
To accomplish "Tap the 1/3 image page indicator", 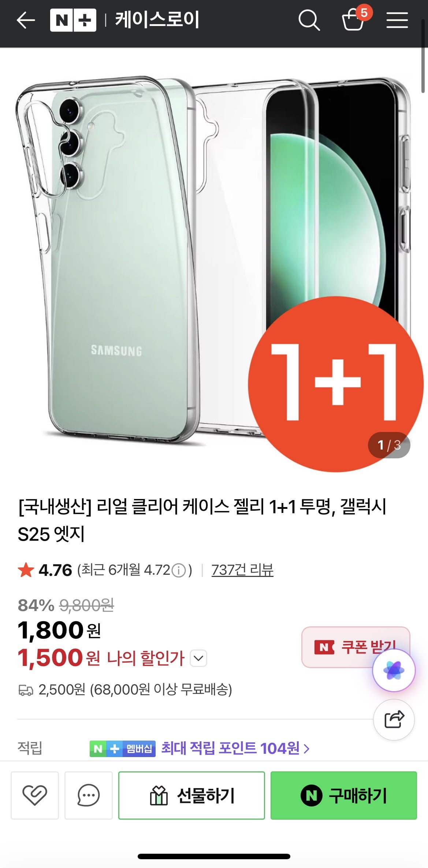I will click(x=389, y=445).
